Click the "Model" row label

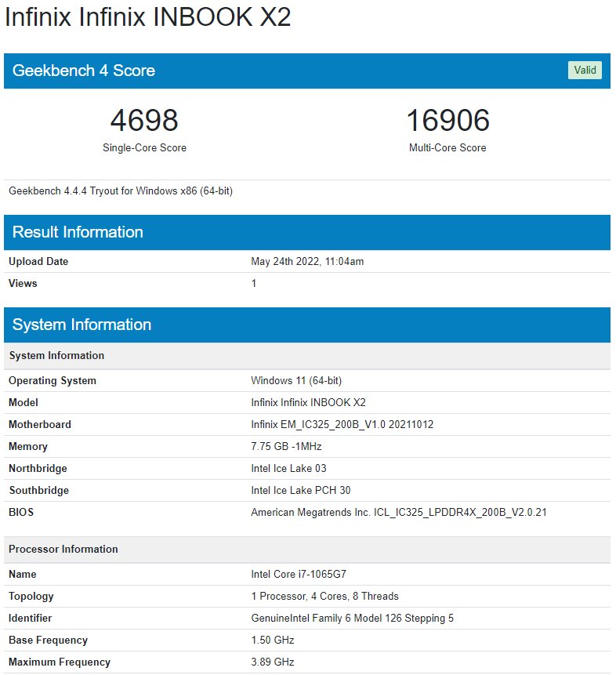[24, 402]
